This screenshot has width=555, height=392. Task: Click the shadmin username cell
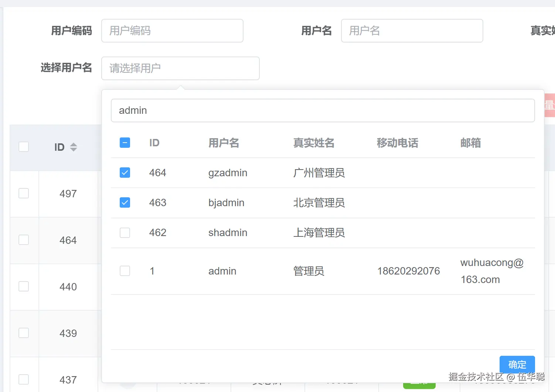click(228, 233)
